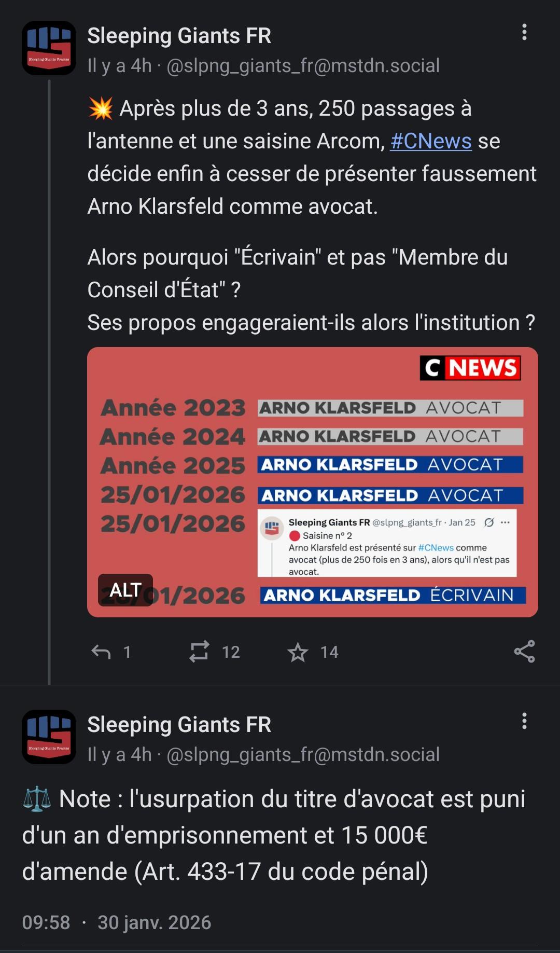The height and width of the screenshot is (953, 560).
Task: Boost the first Sleeping Giants post
Action: coord(199,652)
